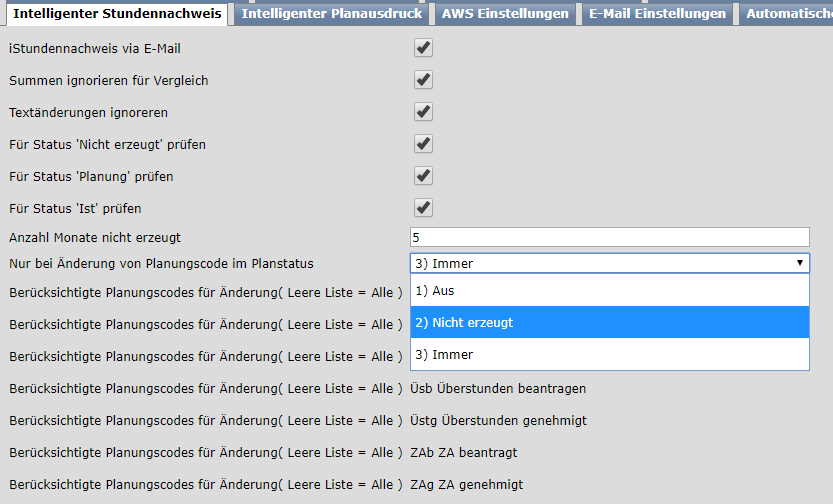Image resolution: width=833 pixels, height=504 pixels.
Task: Choose the '1) Aus' option
Action: (x=609, y=291)
